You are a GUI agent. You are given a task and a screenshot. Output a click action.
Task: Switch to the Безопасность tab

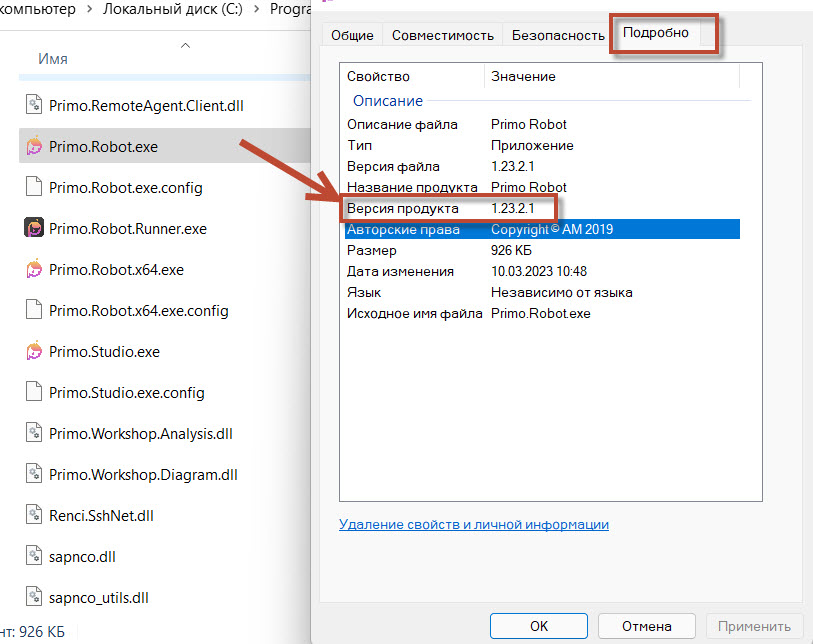point(558,35)
